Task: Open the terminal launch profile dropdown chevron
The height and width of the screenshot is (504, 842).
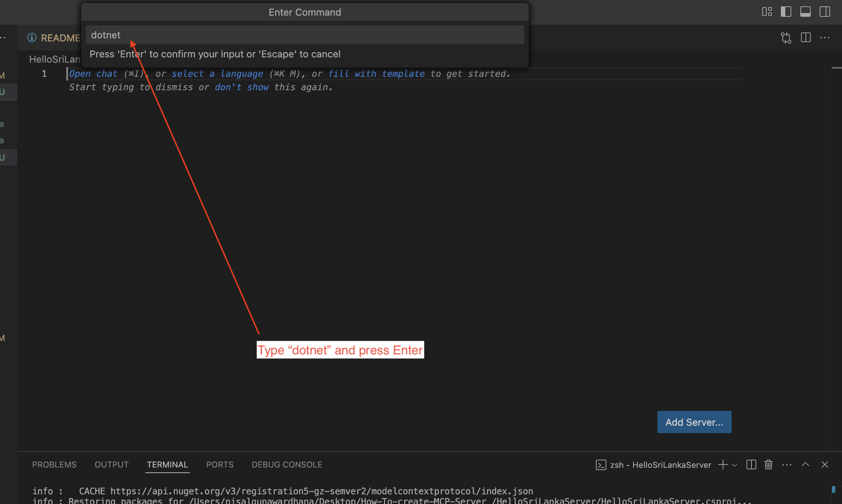Action: pos(735,464)
